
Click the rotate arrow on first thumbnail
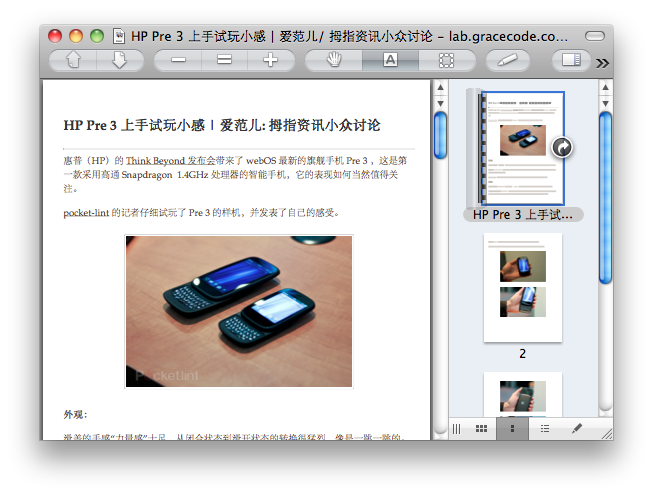click(562, 147)
